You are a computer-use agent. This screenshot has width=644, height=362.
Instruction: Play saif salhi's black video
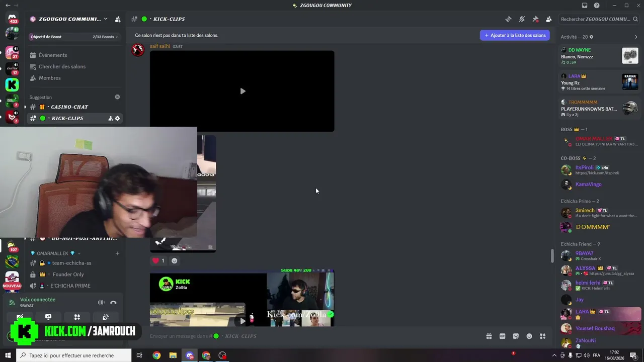pyautogui.click(x=243, y=91)
